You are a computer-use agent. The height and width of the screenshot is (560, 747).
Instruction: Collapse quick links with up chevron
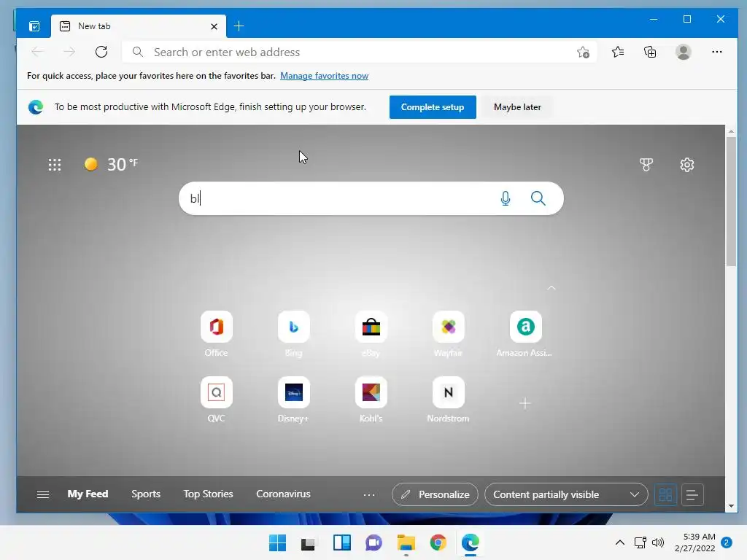[551, 287]
